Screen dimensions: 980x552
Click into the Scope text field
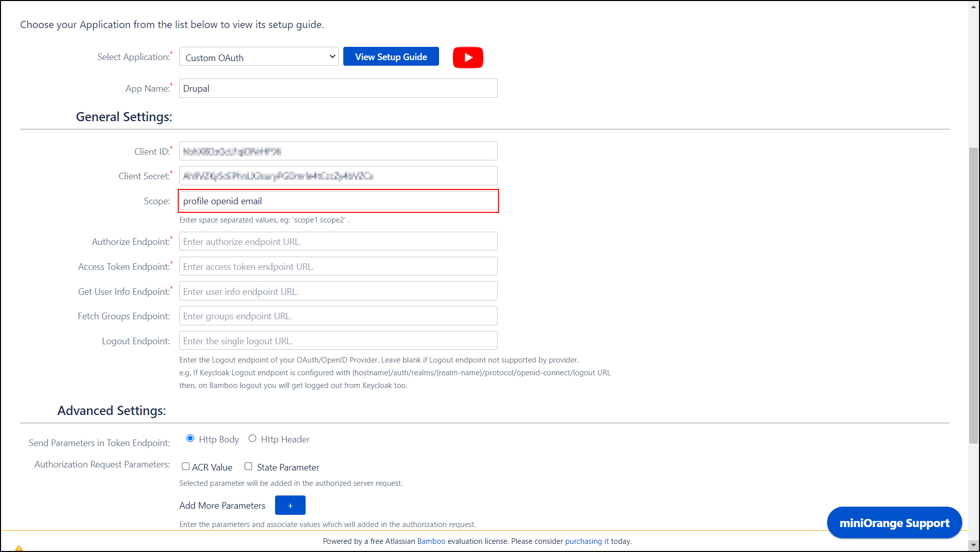coord(338,201)
